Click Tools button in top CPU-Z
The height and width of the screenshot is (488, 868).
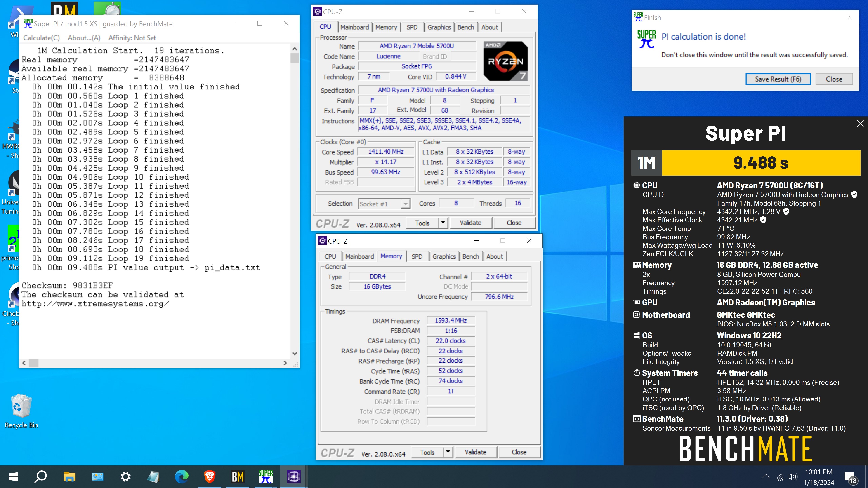(x=422, y=223)
